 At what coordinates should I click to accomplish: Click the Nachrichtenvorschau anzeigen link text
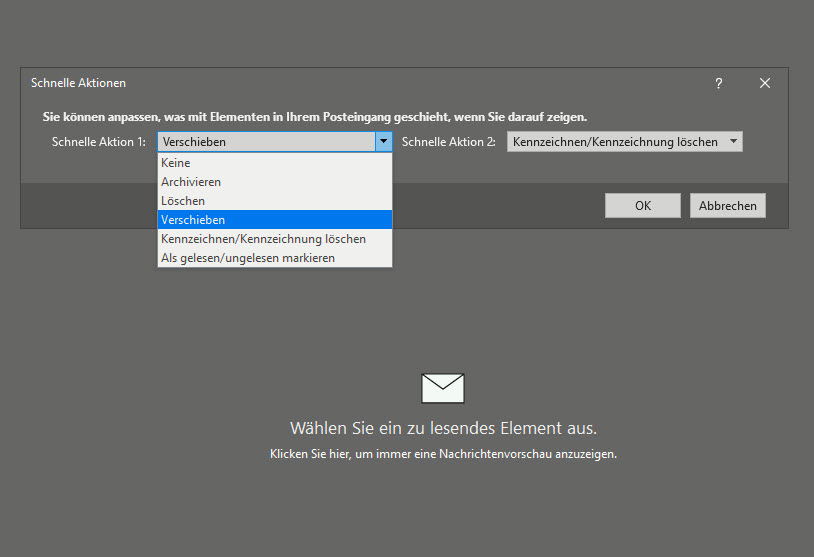click(443, 454)
